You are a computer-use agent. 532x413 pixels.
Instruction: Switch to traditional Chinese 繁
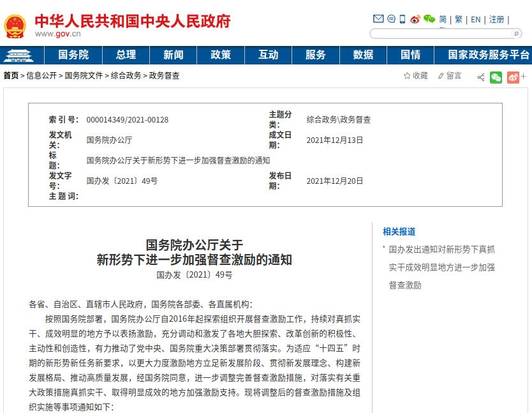[x=459, y=20]
